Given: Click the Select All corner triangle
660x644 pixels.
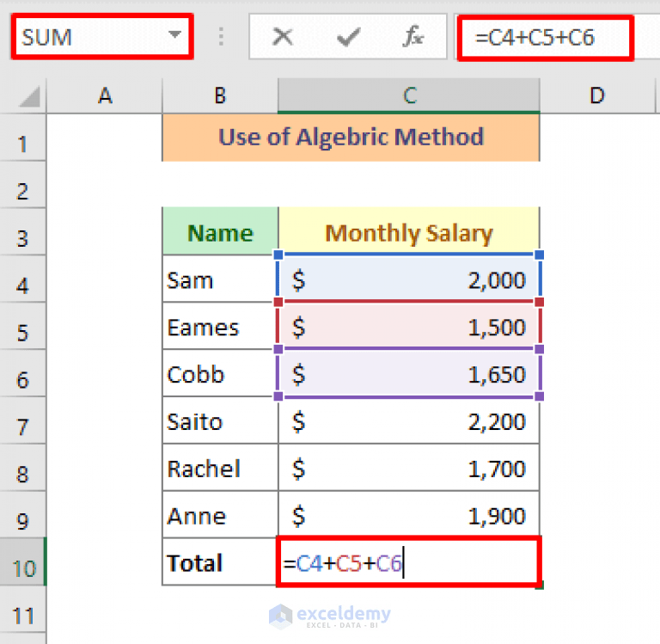Looking at the screenshot, I should (x=30, y=96).
